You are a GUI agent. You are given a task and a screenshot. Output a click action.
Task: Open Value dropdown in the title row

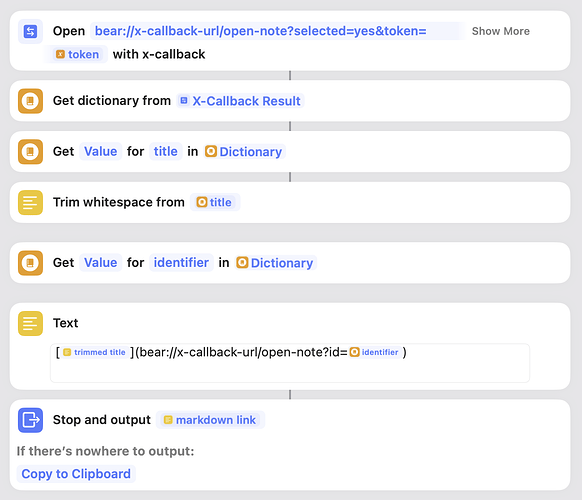click(101, 151)
